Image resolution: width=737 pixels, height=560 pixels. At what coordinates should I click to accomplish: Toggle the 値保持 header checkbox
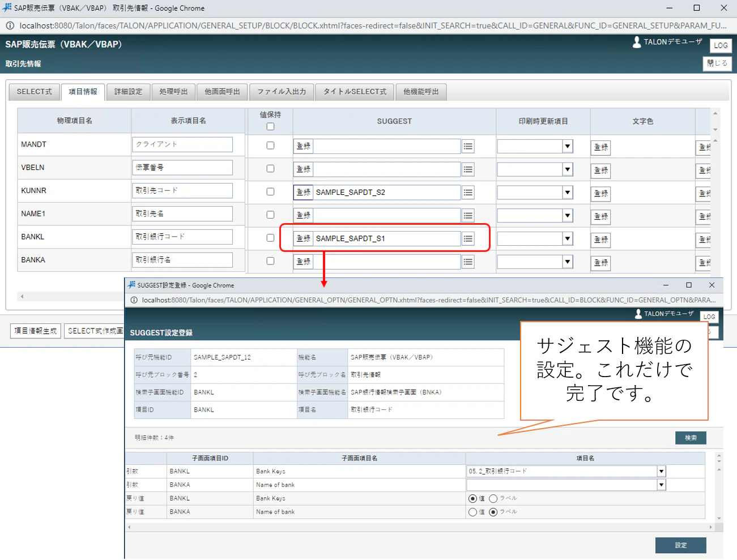point(270,127)
